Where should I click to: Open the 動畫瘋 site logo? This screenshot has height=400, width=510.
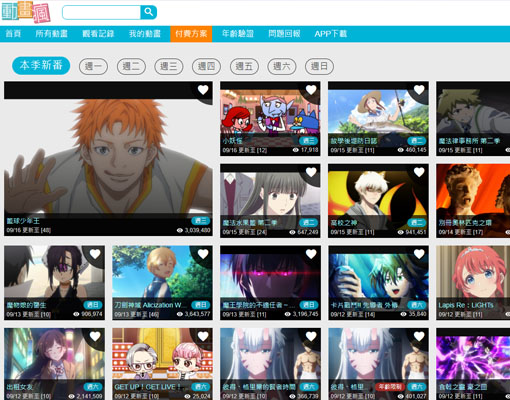click(26, 13)
